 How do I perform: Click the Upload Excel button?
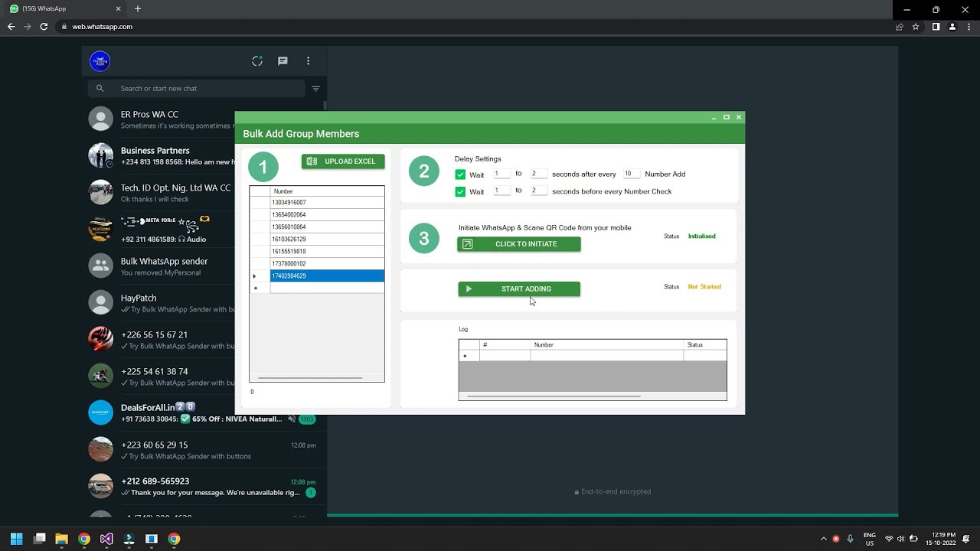[343, 161]
